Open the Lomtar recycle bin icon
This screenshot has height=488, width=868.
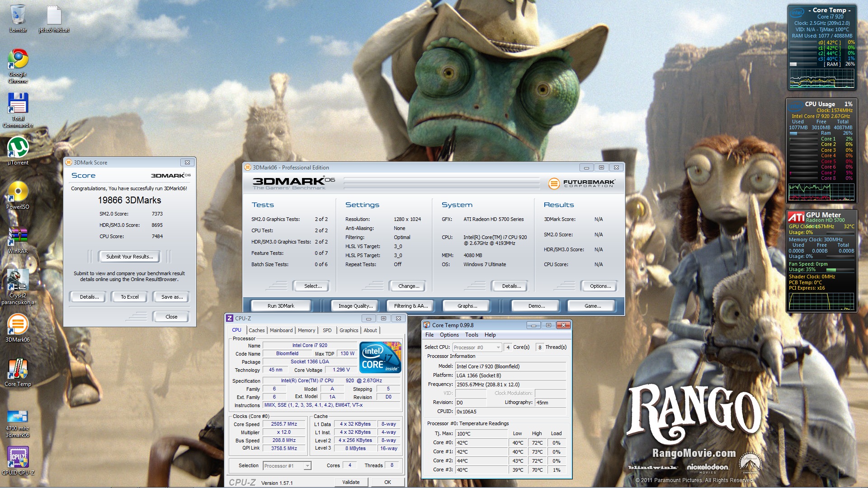[18, 19]
